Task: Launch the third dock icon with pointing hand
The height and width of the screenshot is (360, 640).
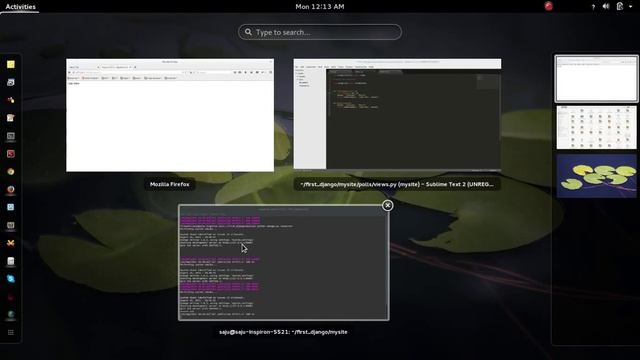Action: pyautogui.click(x=11, y=100)
